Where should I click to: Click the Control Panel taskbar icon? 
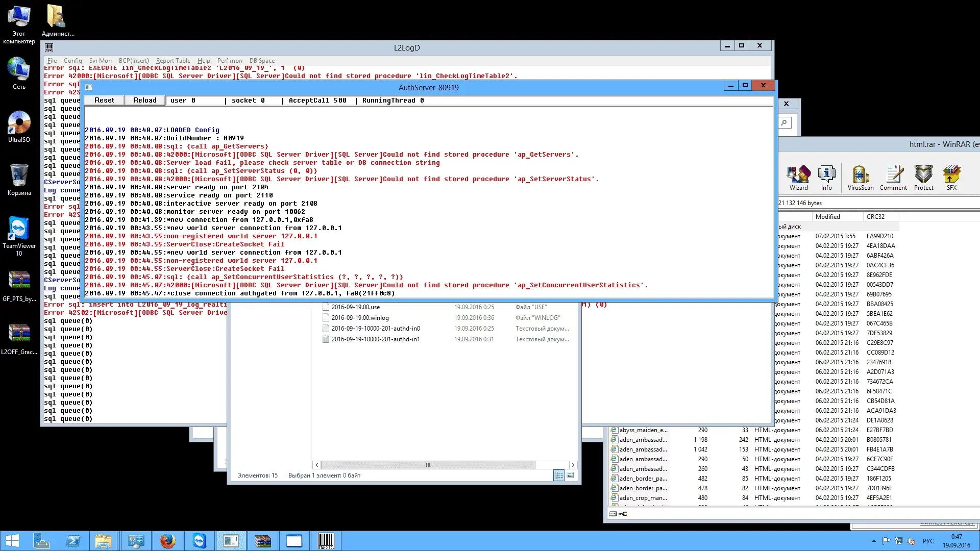[x=136, y=541]
